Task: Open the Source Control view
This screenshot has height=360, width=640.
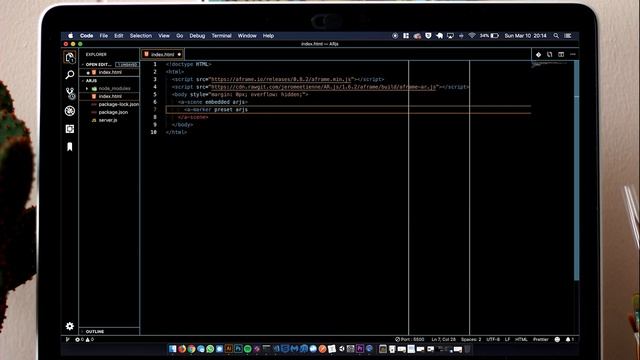Action: (x=70, y=93)
